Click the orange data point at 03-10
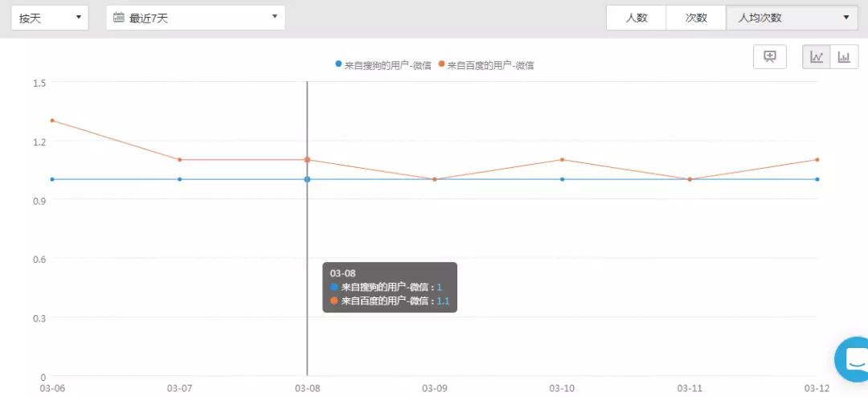 [562, 159]
